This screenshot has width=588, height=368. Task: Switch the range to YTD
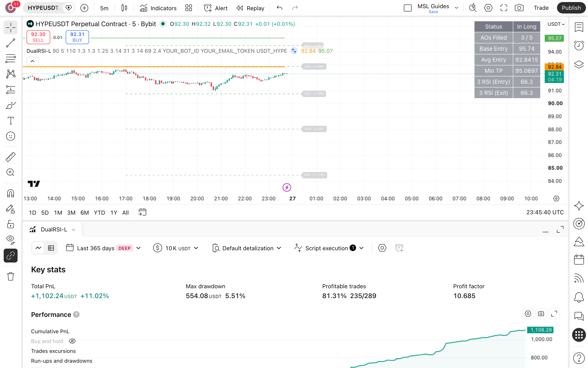click(99, 213)
